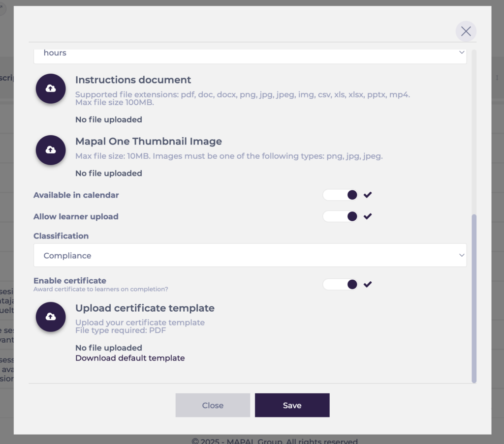This screenshot has width=504, height=444.
Task: Click the upload icon for Instructions document
Action: [x=51, y=89]
